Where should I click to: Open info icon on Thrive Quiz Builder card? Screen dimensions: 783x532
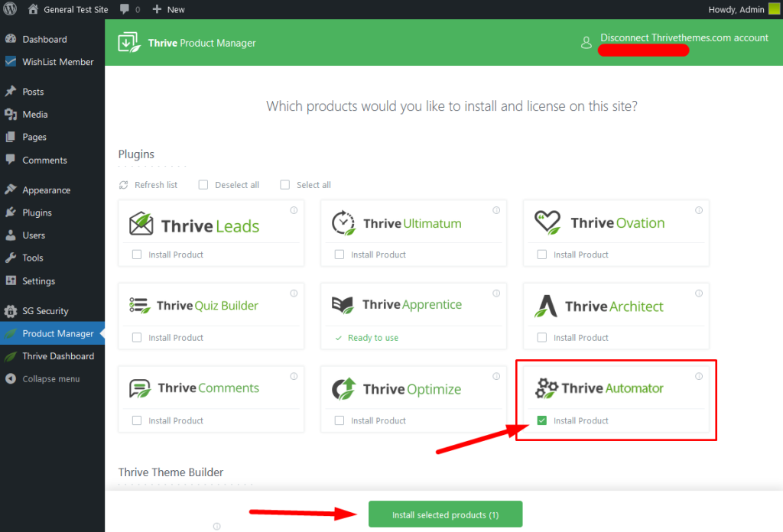[294, 293]
